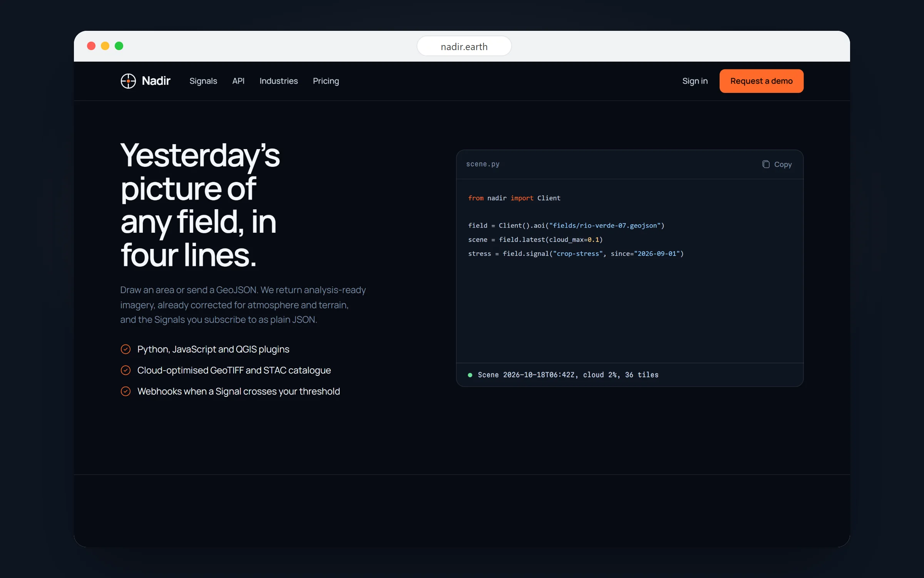Click the green status dot in code footer
Viewport: 924px width, 578px height.
[x=470, y=375]
